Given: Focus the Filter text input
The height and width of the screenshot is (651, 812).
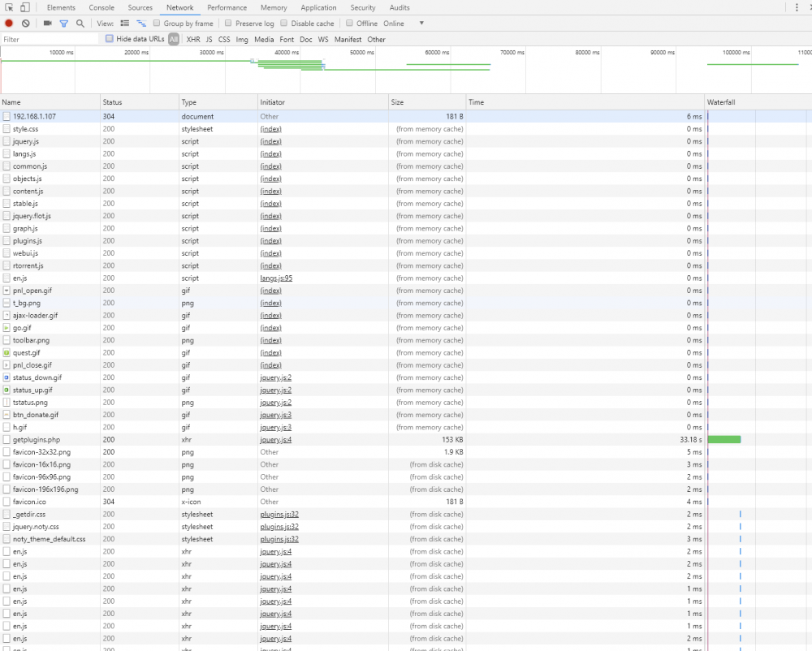Looking at the screenshot, I should [50, 39].
